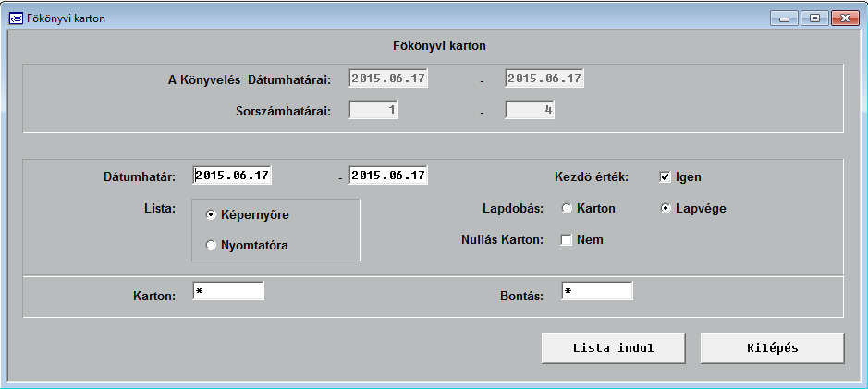Focus the Dátumhatár end date field
Screen dimensions: 868x389
pyautogui.click(x=388, y=176)
